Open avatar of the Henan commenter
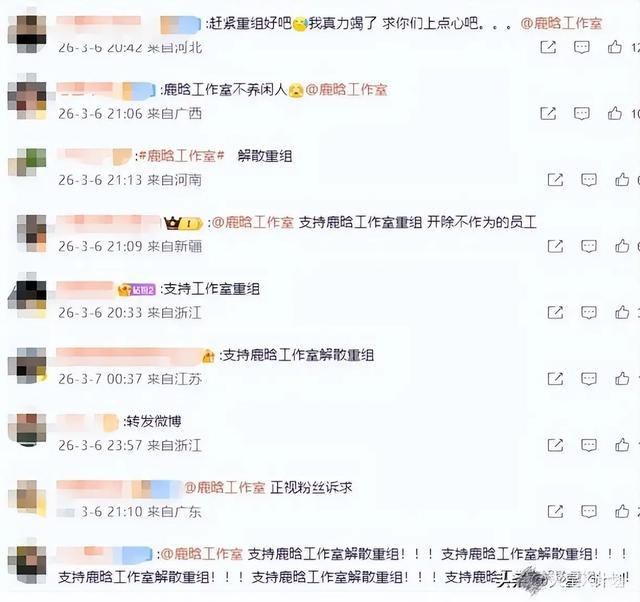 tap(27, 162)
